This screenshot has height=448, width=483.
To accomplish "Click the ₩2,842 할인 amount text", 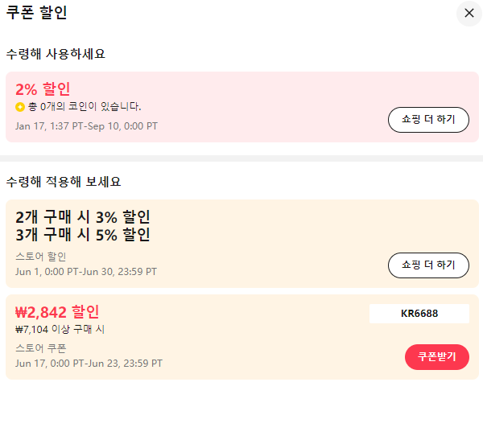I will pos(57,312).
